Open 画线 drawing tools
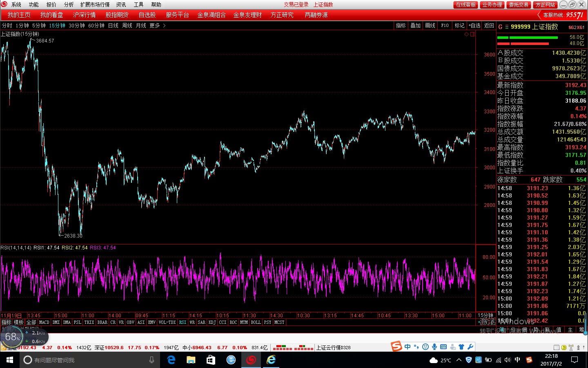Image resolution: width=588 pixels, height=368 pixels. click(430, 25)
